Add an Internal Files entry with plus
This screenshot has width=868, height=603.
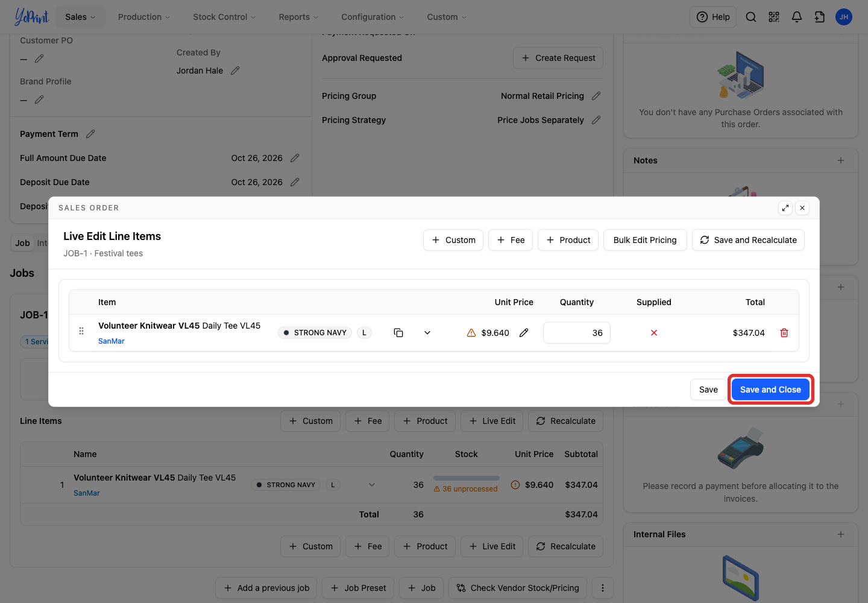coord(841,534)
